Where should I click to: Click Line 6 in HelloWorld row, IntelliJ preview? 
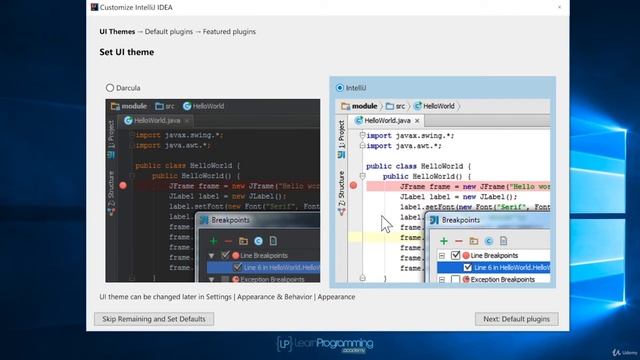coord(493,267)
